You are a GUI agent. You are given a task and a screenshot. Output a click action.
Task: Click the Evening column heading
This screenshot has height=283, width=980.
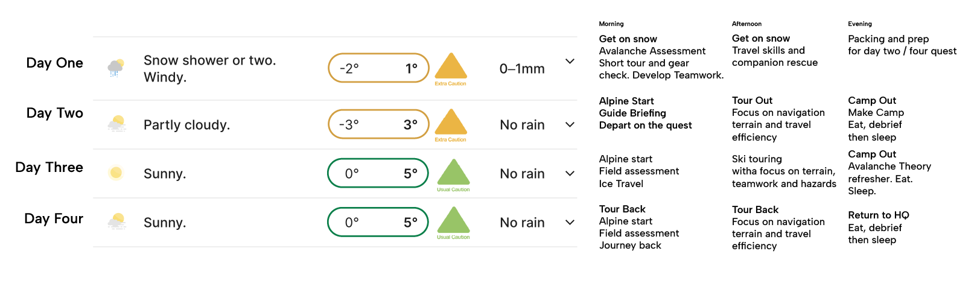860,24
